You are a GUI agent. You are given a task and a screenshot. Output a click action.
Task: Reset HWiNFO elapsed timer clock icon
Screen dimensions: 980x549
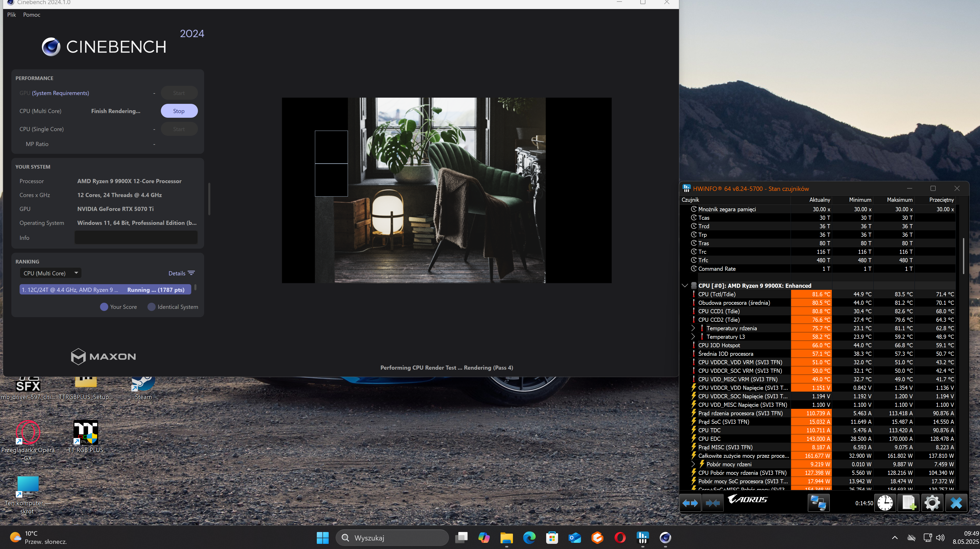(885, 503)
